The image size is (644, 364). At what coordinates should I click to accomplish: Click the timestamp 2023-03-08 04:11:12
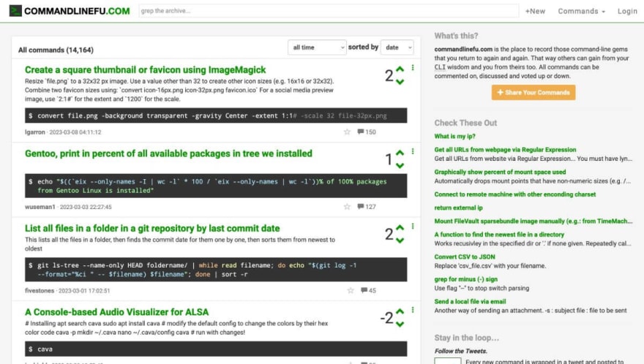click(x=75, y=132)
